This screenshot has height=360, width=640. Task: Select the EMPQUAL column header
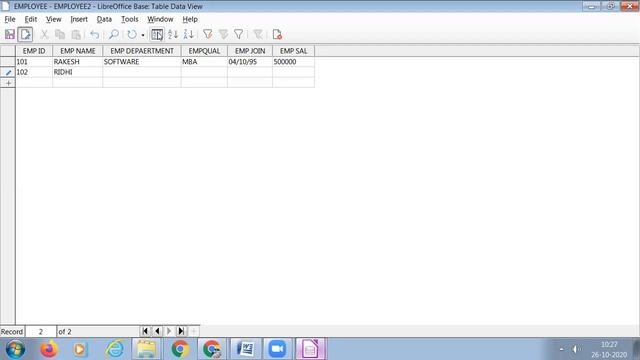pos(204,51)
